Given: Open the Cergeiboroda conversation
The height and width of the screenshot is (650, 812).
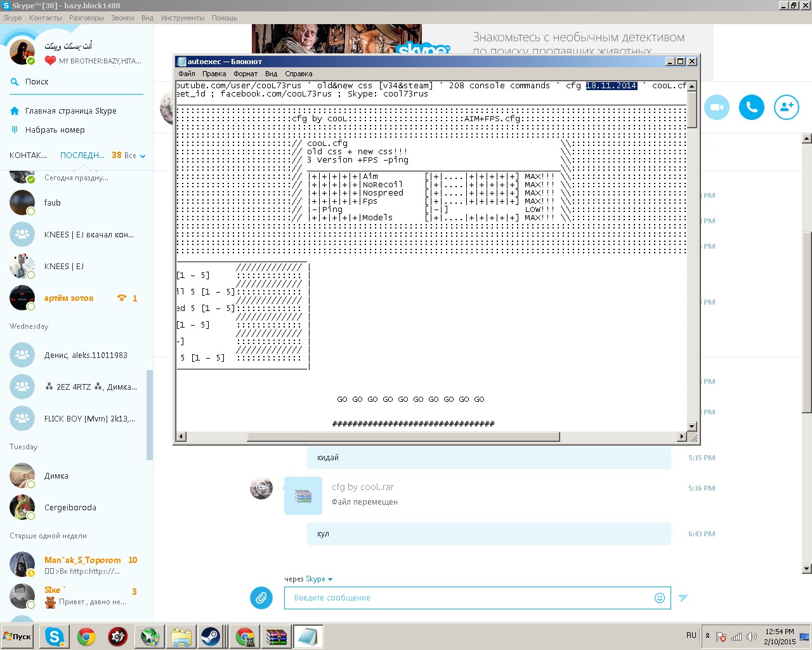Looking at the screenshot, I should (76, 507).
